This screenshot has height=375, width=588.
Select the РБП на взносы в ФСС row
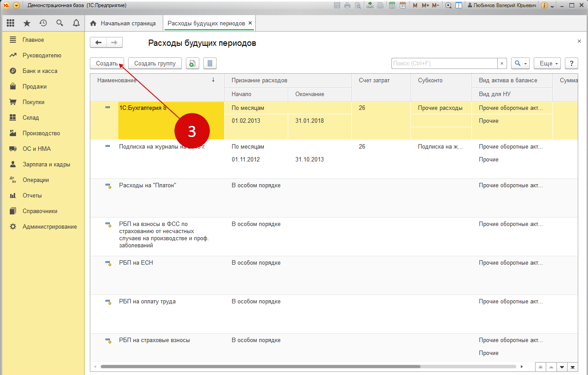pyautogui.click(x=334, y=237)
